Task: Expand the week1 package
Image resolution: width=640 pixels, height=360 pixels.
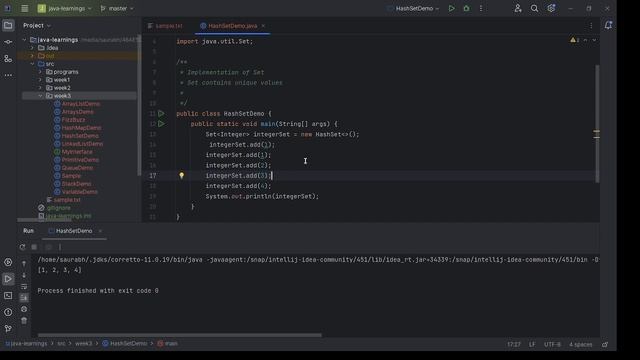Action: (40, 80)
